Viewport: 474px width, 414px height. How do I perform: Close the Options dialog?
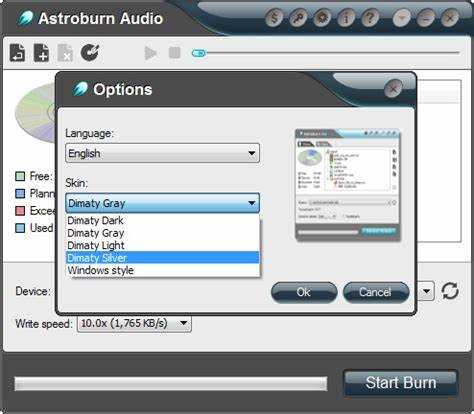(393, 89)
